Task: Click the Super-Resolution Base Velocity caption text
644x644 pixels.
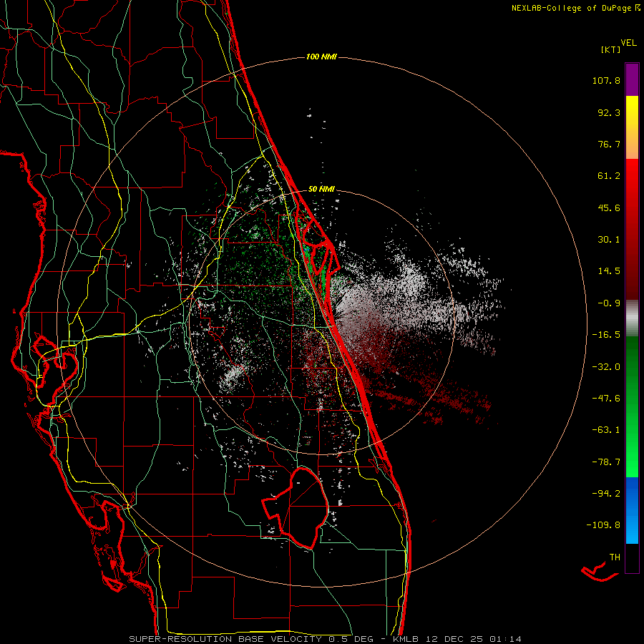Action: (x=326, y=639)
